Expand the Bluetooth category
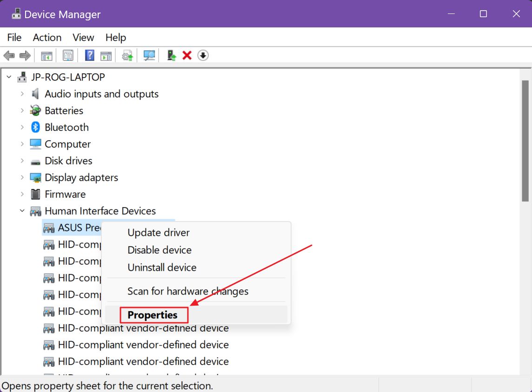The image size is (532, 392). point(22,127)
